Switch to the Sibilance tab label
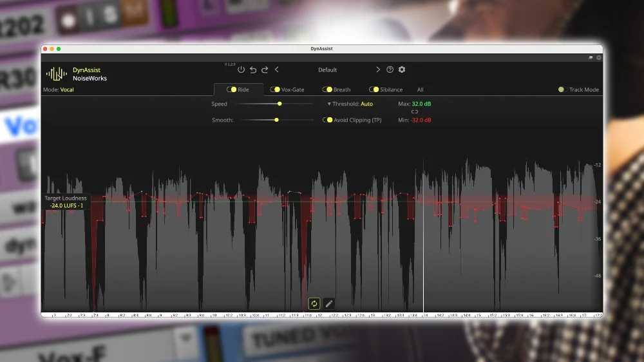The height and width of the screenshot is (362, 644). tap(391, 90)
